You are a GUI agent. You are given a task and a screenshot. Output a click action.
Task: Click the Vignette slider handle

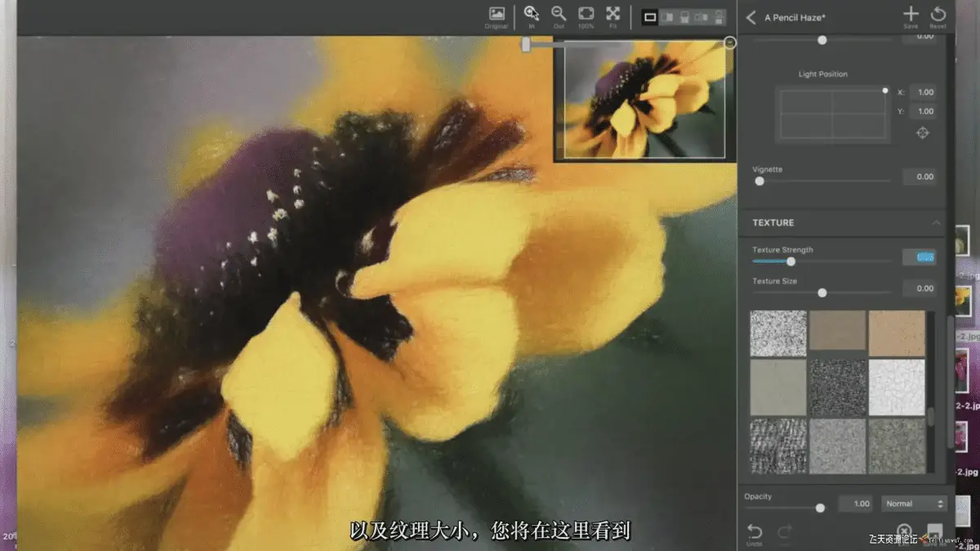pyautogui.click(x=759, y=181)
